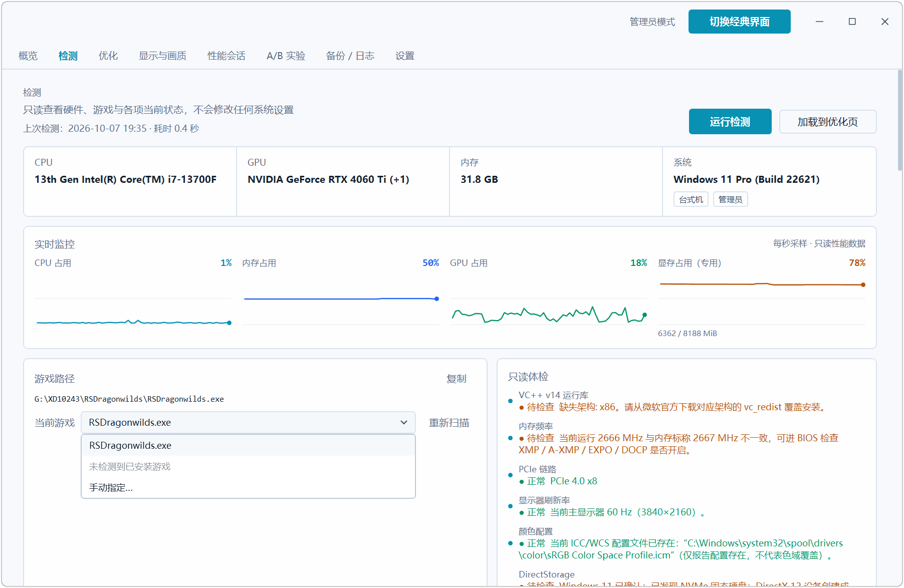Open the 性能会话 tab
The width and height of the screenshot is (904, 588).
pos(227,56)
